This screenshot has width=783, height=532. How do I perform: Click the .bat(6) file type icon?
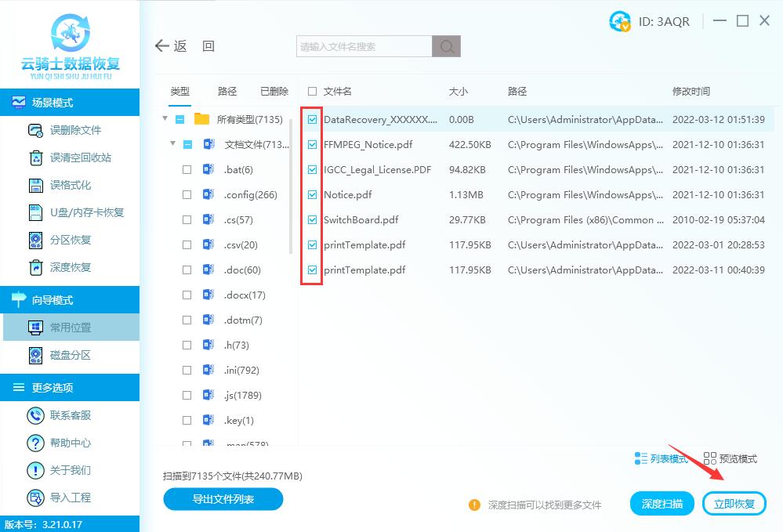[208, 169]
